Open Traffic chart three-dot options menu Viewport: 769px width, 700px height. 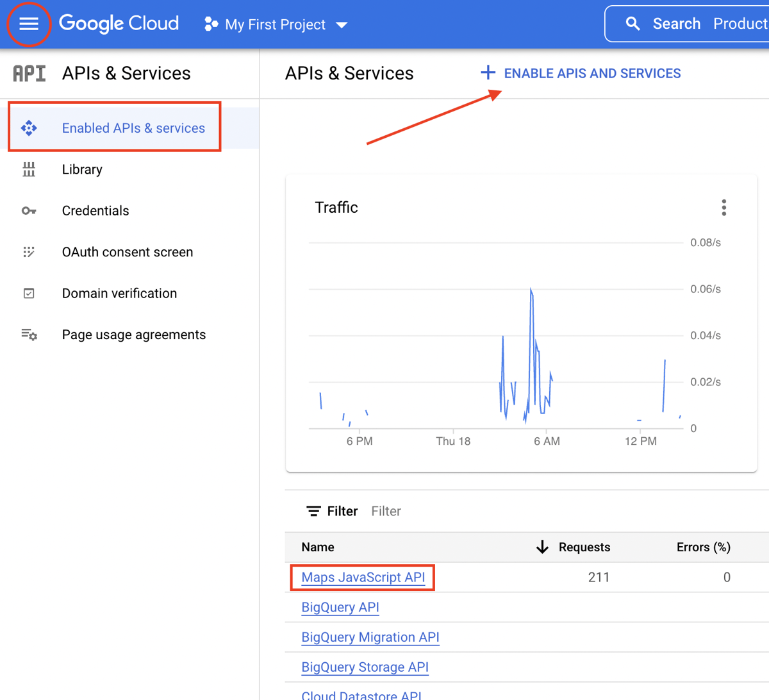tap(724, 208)
